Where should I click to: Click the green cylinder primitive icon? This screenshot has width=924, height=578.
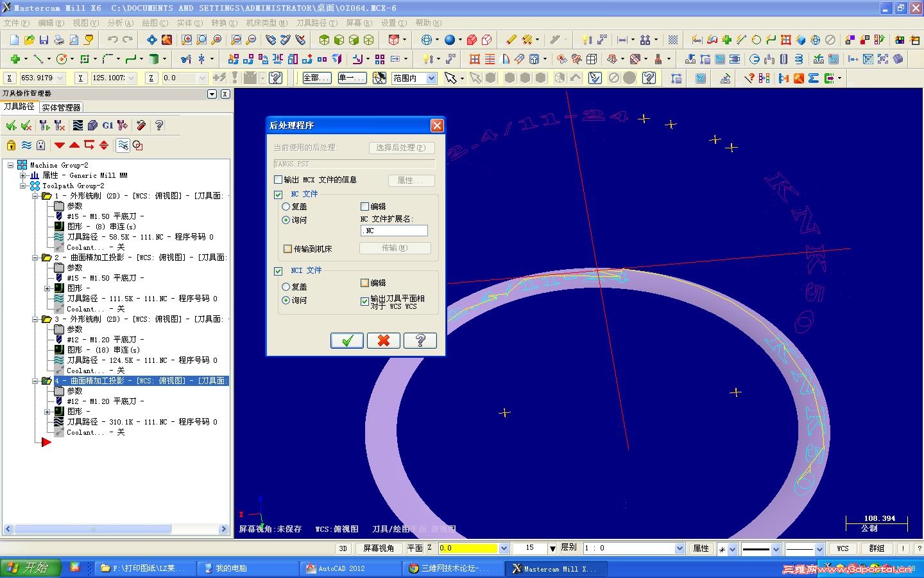click(154, 59)
